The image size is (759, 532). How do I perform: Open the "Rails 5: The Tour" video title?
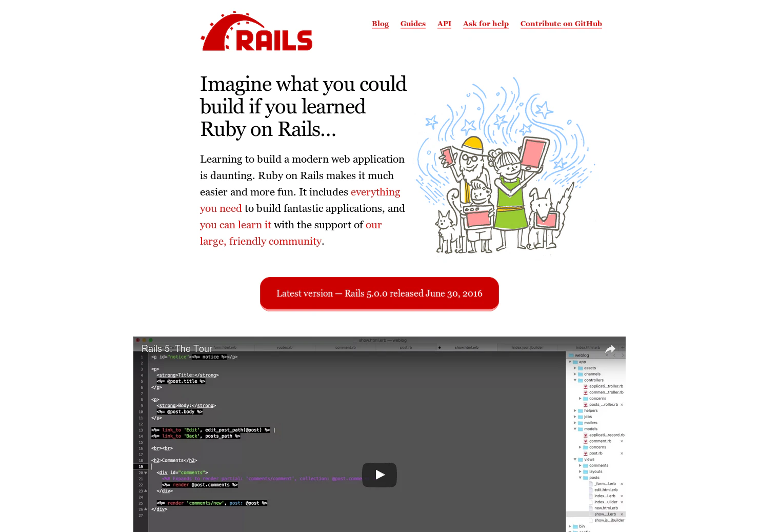(177, 349)
